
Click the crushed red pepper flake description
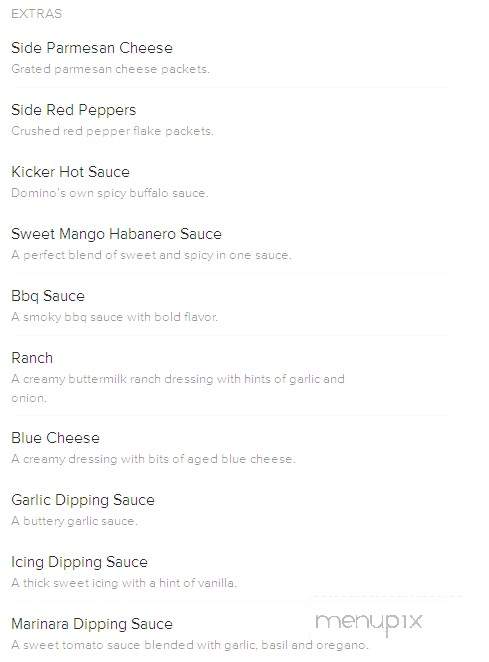point(112,131)
